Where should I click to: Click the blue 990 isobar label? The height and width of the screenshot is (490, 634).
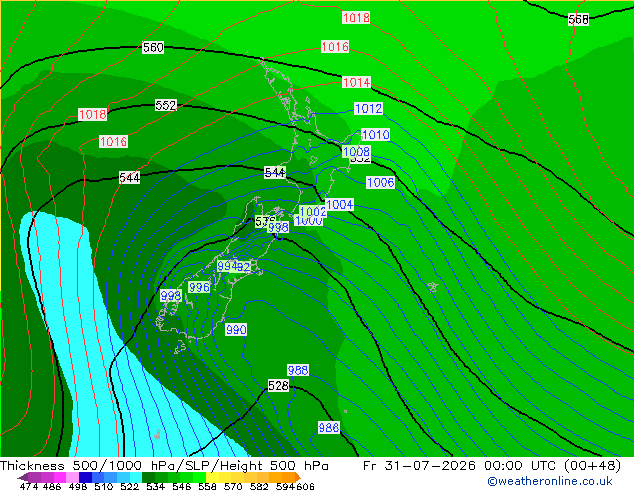[236, 329]
